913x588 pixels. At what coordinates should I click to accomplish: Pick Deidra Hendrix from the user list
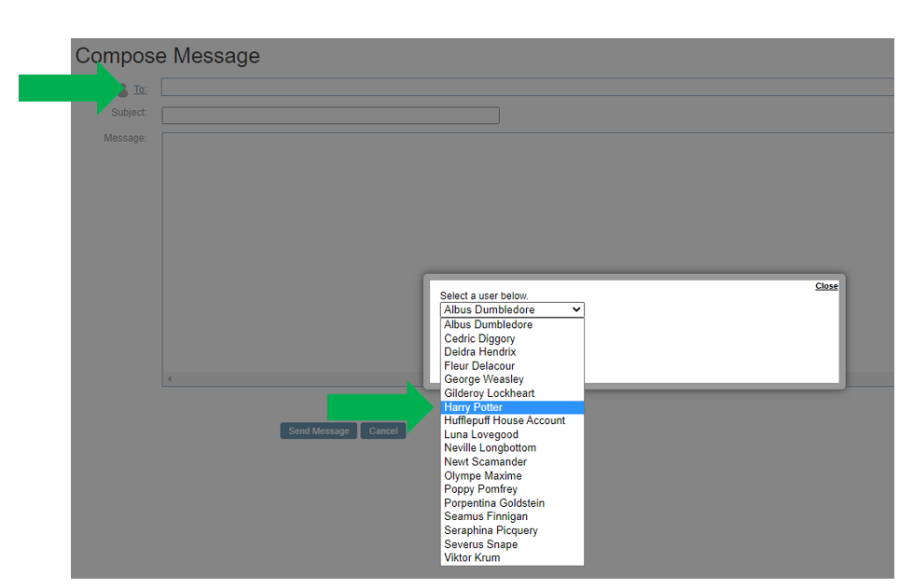tap(512, 352)
